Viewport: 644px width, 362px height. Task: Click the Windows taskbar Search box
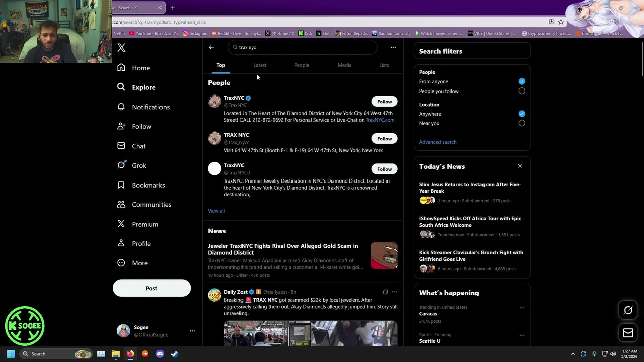[56, 354]
